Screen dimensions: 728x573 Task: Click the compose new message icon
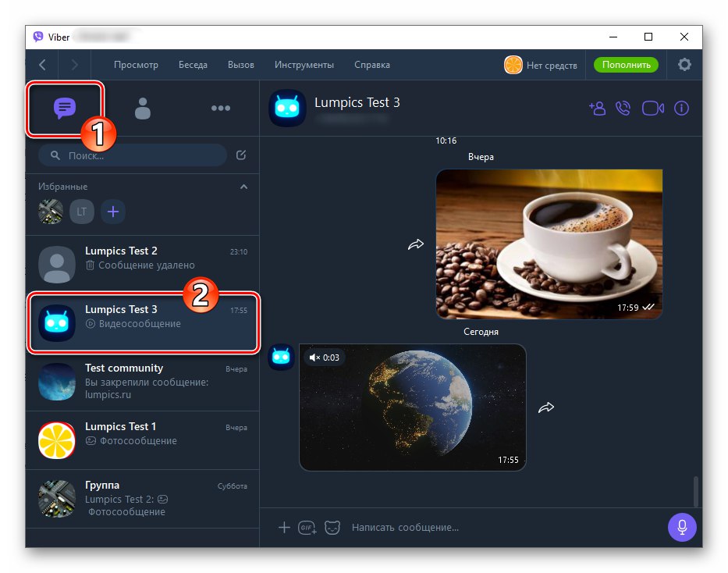(241, 155)
